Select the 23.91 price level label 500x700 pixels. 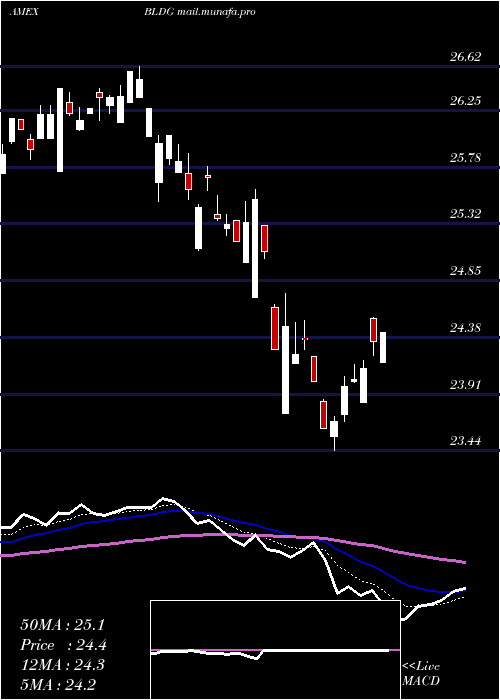[465, 385]
